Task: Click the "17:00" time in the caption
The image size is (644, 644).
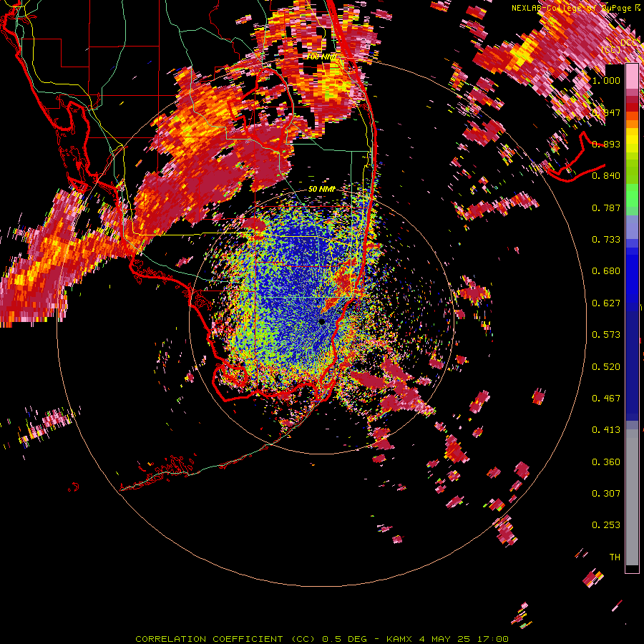Action: pyautogui.click(x=493, y=639)
